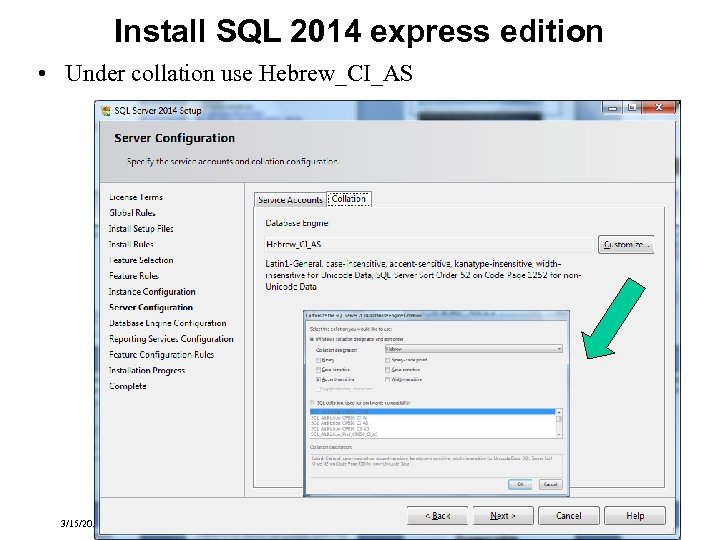
Task: Go to previous step with Back button
Action: click(x=437, y=516)
